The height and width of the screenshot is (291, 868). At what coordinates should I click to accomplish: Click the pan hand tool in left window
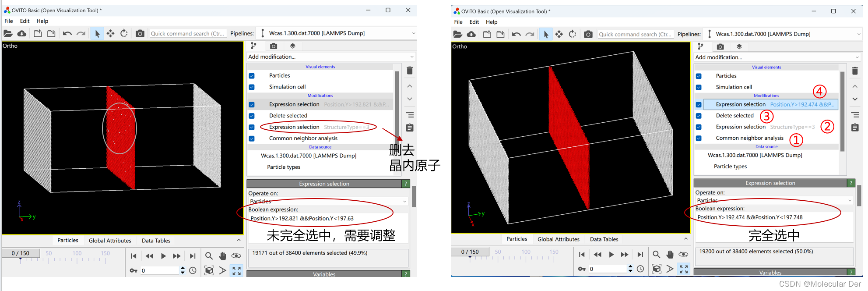pos(222,256)
